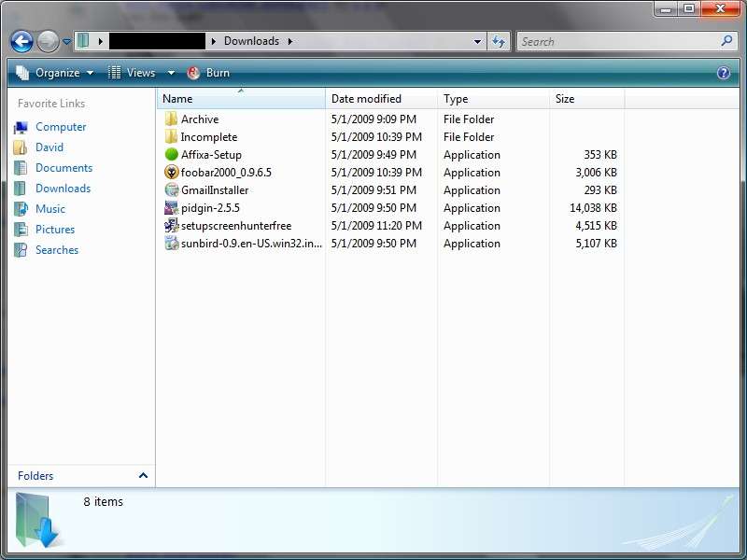Expand arrow before Downloads breadcrumb

214,41
